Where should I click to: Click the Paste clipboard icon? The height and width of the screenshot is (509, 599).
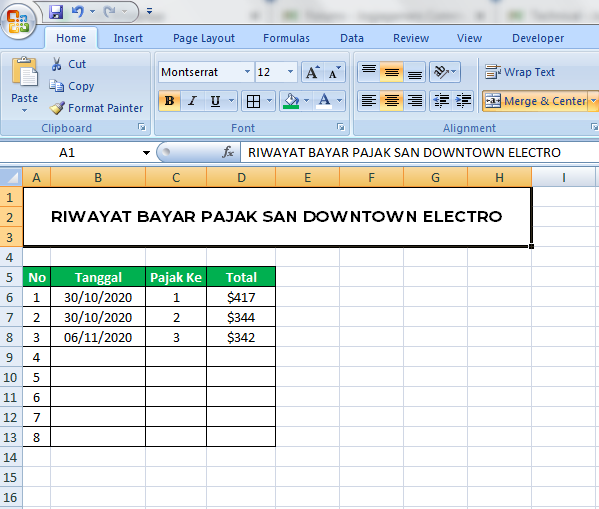(x=24, y=71)
